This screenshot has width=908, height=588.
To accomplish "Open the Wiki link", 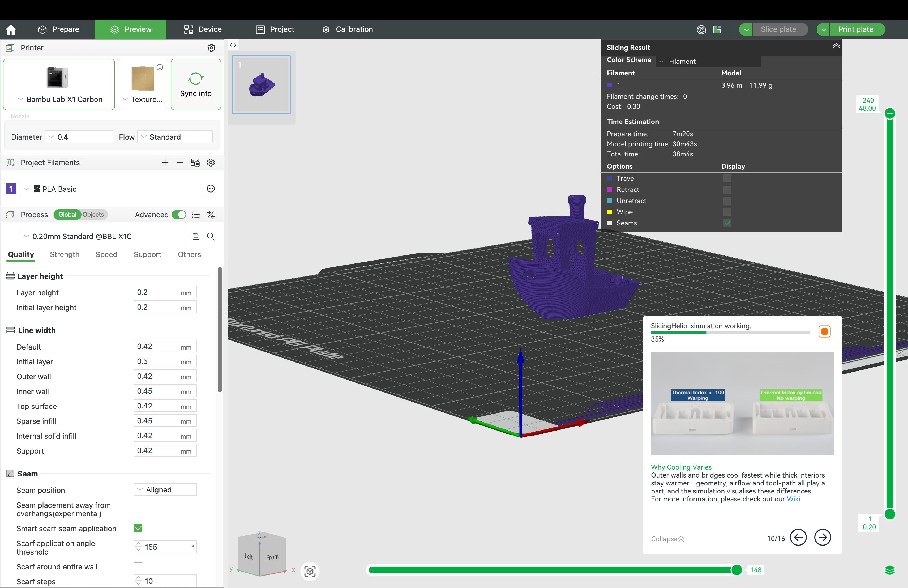I will (x=793, y=499).
